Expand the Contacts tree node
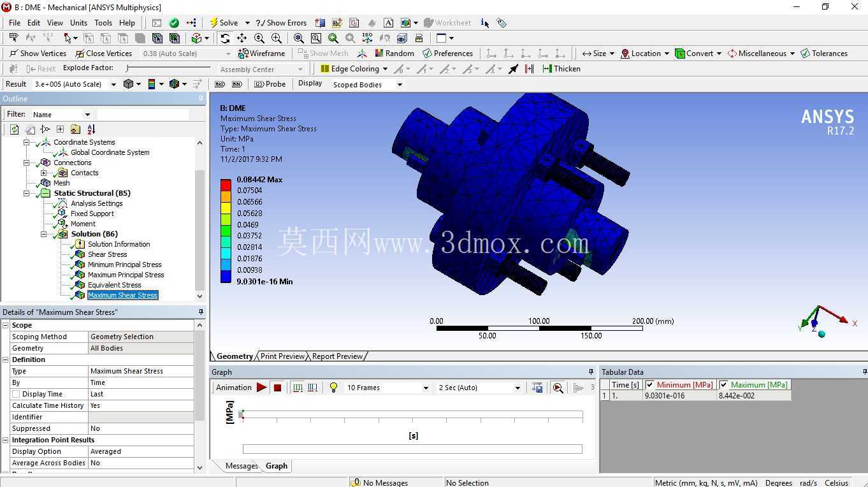Viewport: 868px width, 487px height. [x=44, y=173]
